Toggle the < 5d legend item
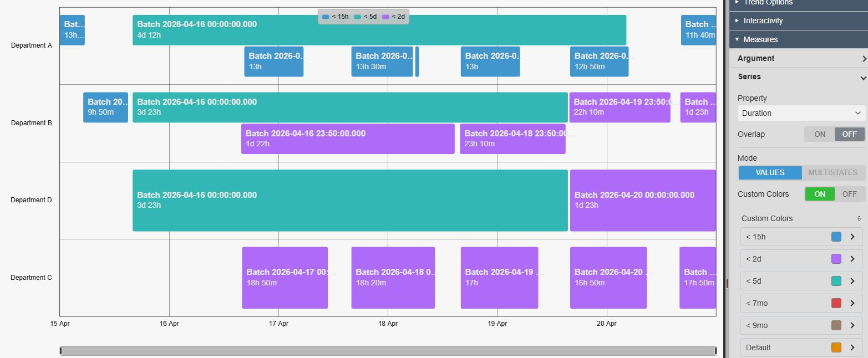868x358 pixels. pyautogui.click(x=366, y=17)
